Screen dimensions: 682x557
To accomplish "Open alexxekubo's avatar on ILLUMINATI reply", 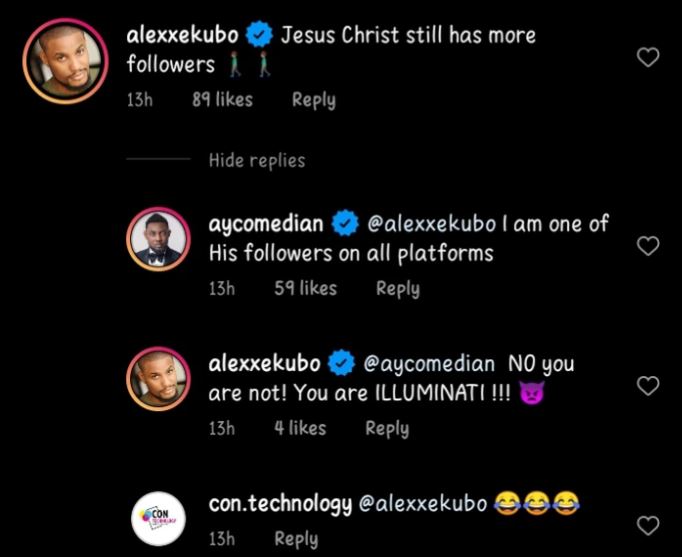I will point(159,379).
